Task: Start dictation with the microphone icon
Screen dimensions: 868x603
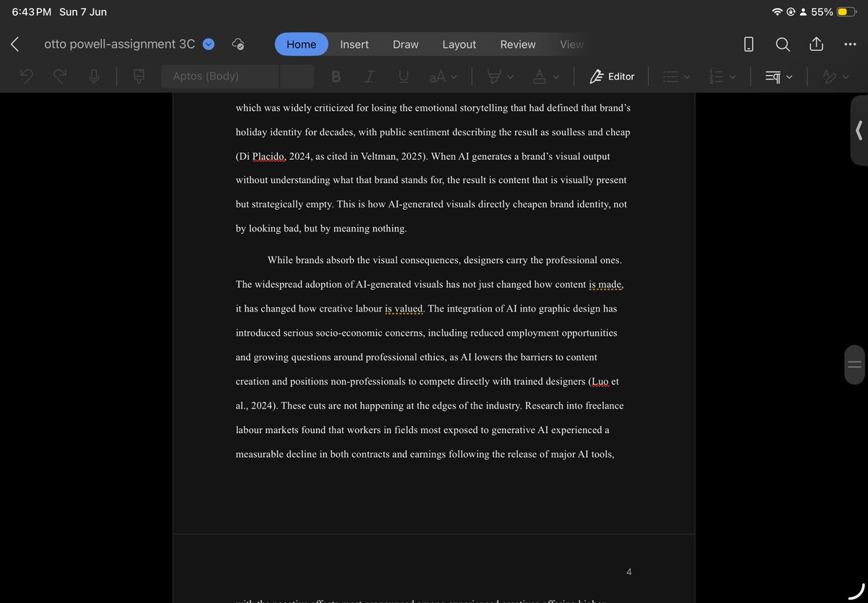Action: point(94,76)
